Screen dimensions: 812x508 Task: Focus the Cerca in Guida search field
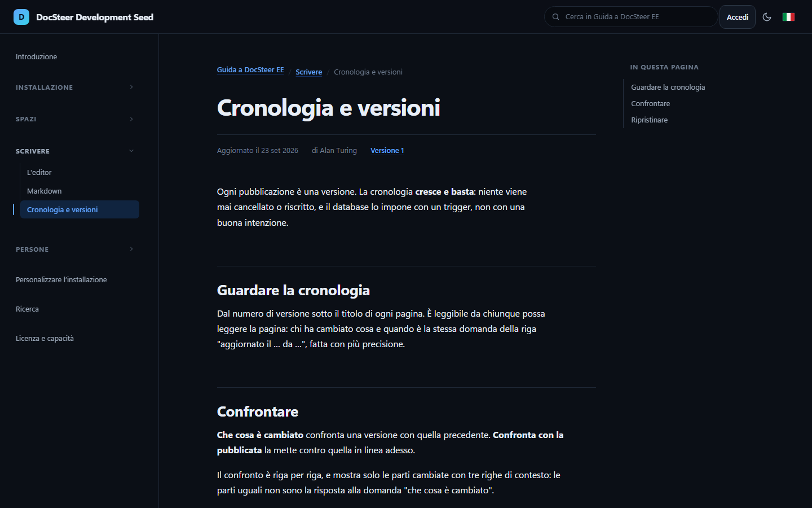point(631,17)
